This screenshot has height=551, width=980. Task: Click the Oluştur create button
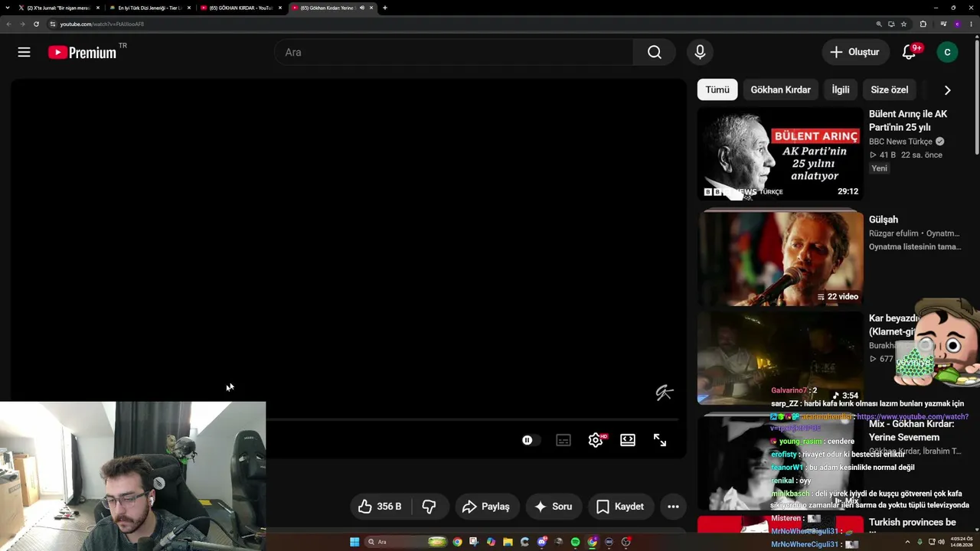pos(855,52)
